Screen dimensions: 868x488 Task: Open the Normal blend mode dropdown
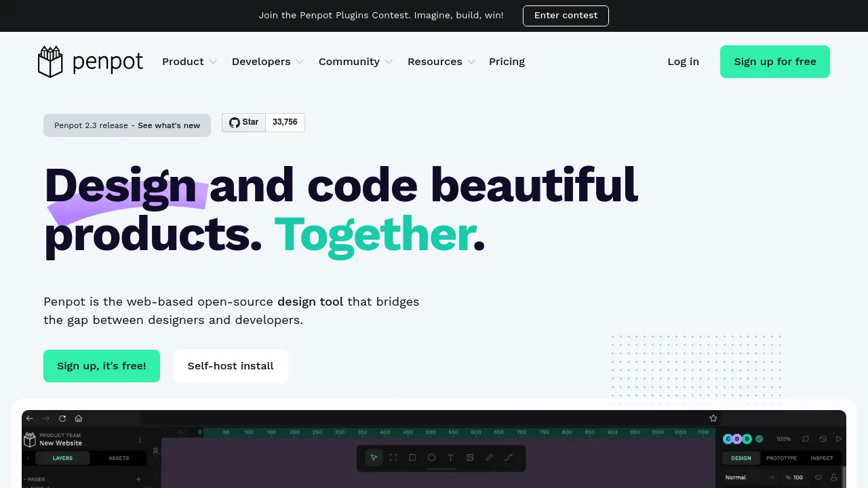click(749, 477)
